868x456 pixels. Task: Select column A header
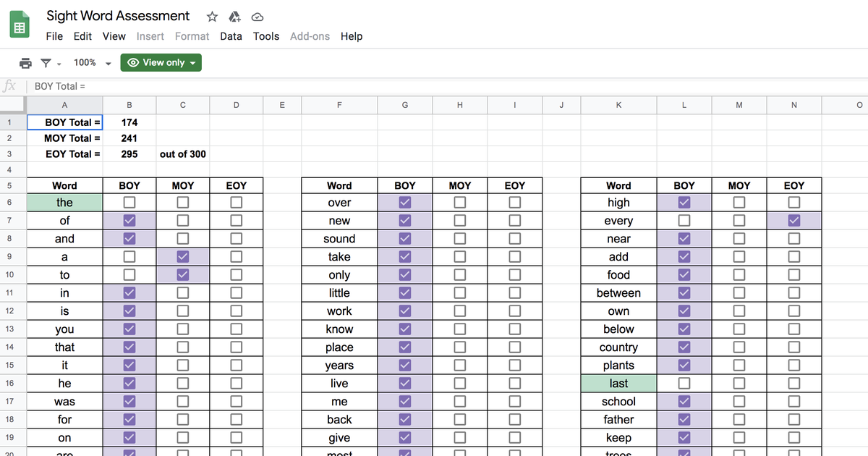coord(64,105)
